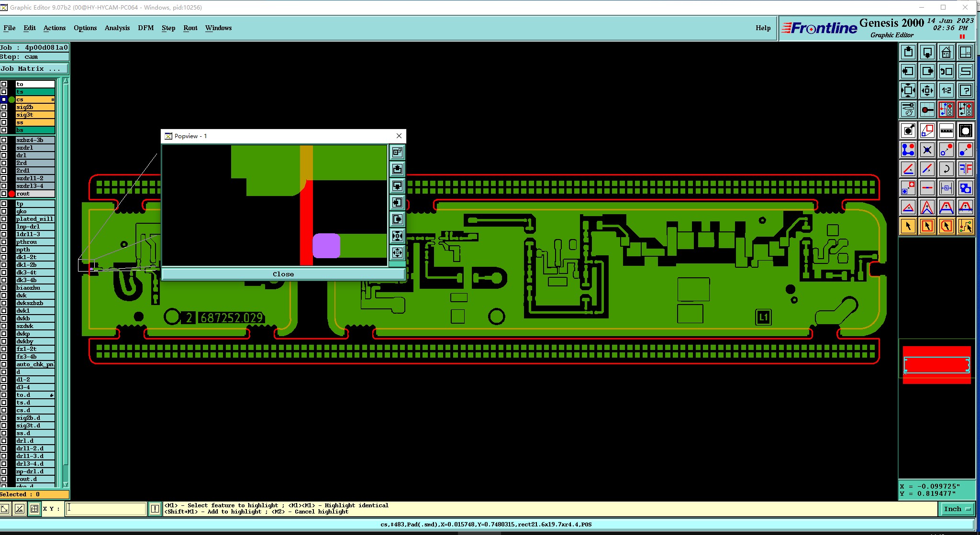The image size is (980, 535).
Task: Click the exclamation mark icon by XY field
Action: [x=155, y=509]
